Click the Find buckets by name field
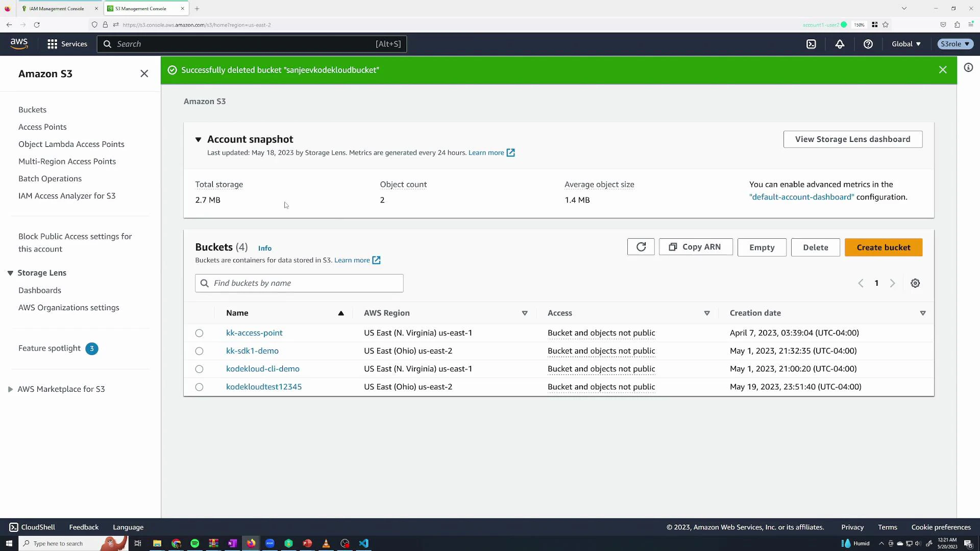The width and height of the screenshot is (980, 551). coord(299,283)
